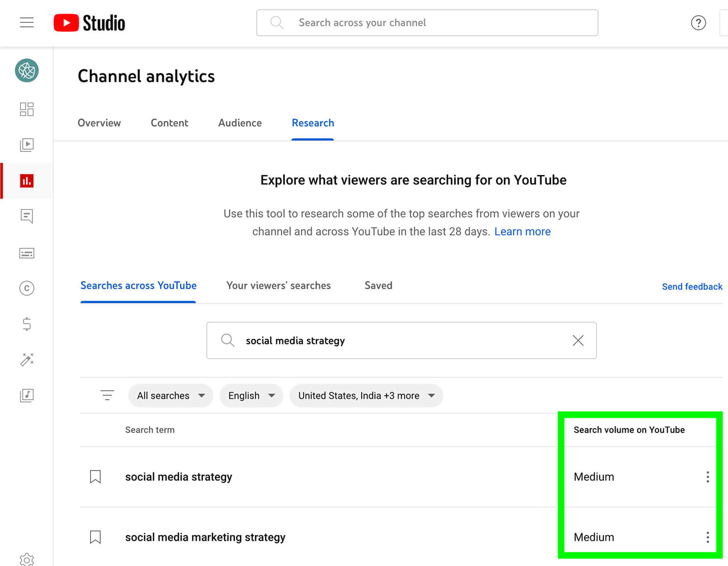Viewport: 728px width, 566px height.
Task: Click the Search term column header
Action: [150, 430]
